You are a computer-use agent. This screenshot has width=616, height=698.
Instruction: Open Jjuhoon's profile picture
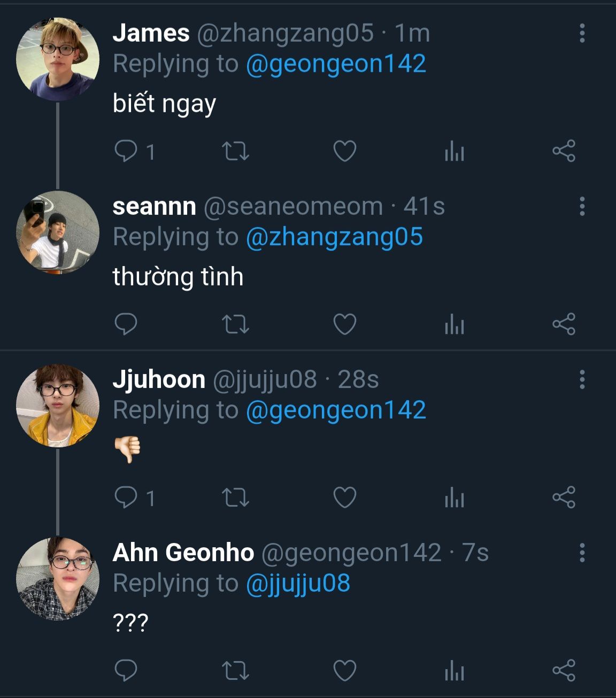pyautogui.click(x=58, y=406)
